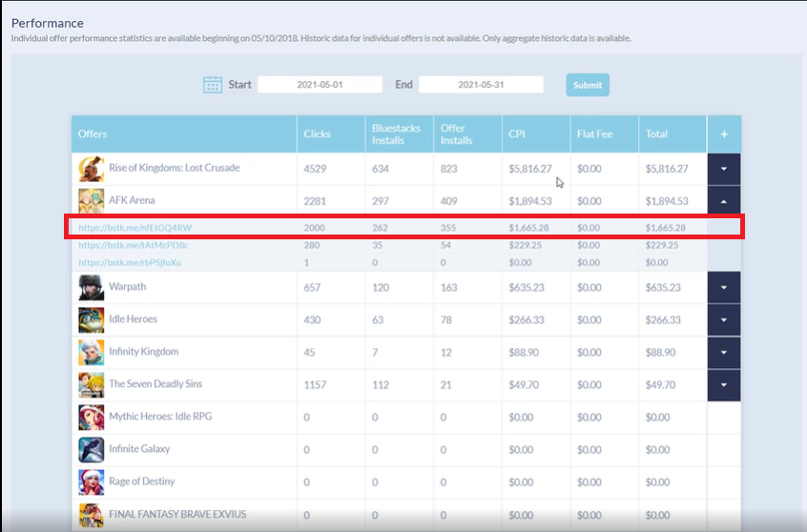Collapse the AFK Arena row
807x532 pixels.
point(724,200)
